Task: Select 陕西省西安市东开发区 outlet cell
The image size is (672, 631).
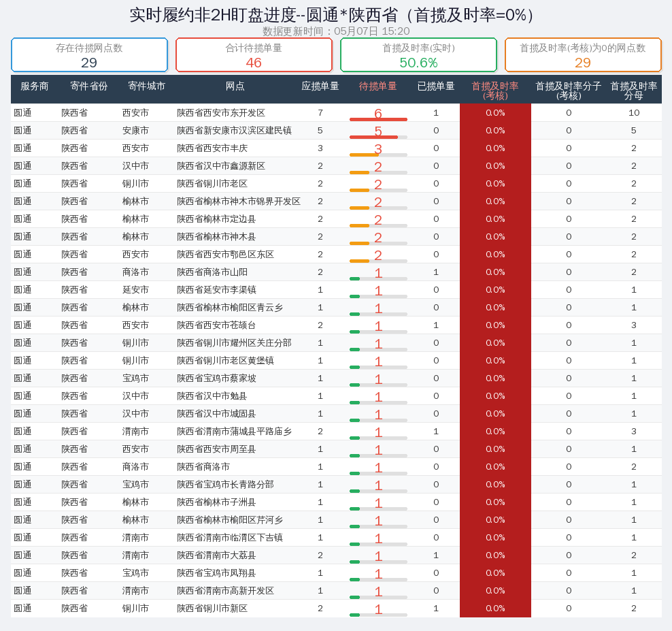Action: tap(221, 113)
